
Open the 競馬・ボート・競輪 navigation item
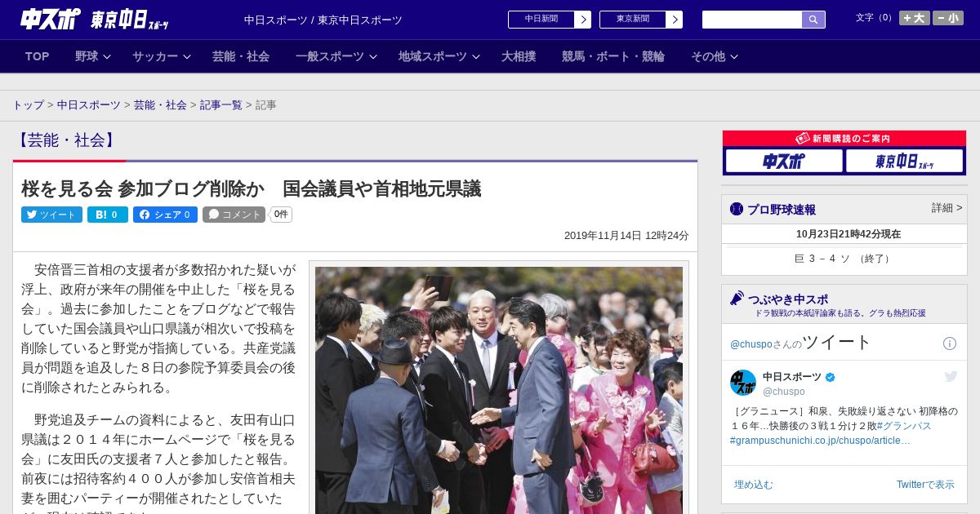pyautogui.click(x=613, y=56)
